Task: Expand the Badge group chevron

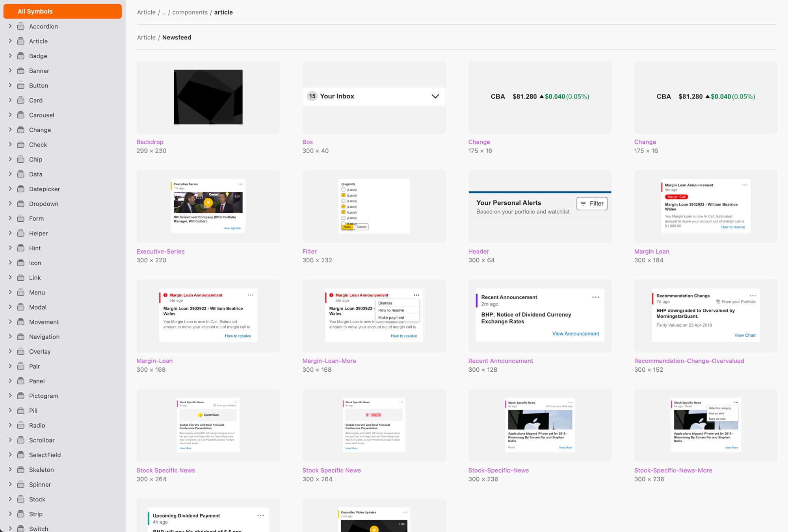Action: (10, 56)
